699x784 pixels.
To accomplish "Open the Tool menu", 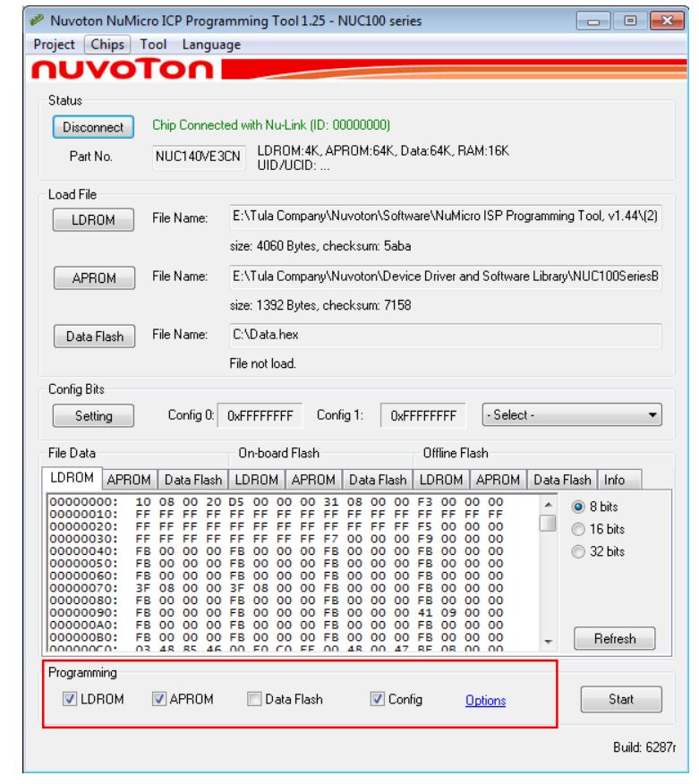I will [x=153, y=45].
